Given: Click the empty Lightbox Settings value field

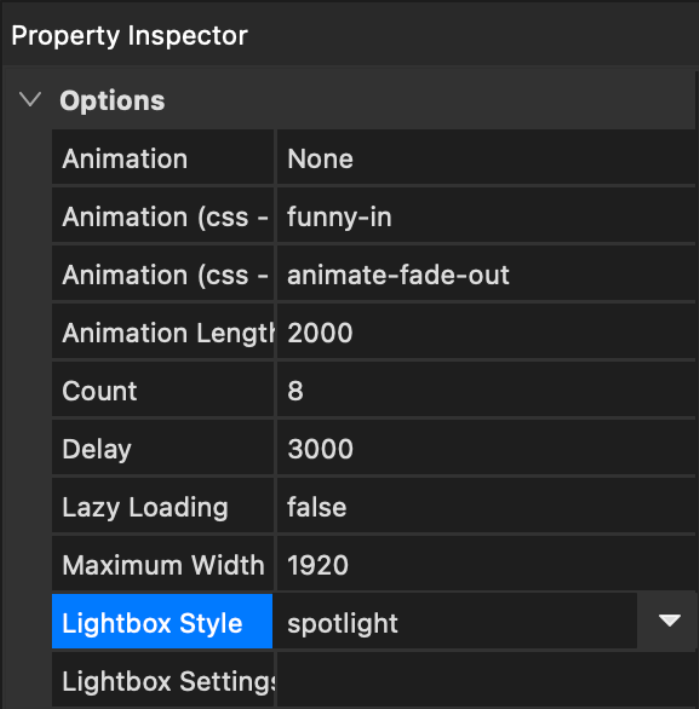Looking at the screenshot, I should point(485,681).
